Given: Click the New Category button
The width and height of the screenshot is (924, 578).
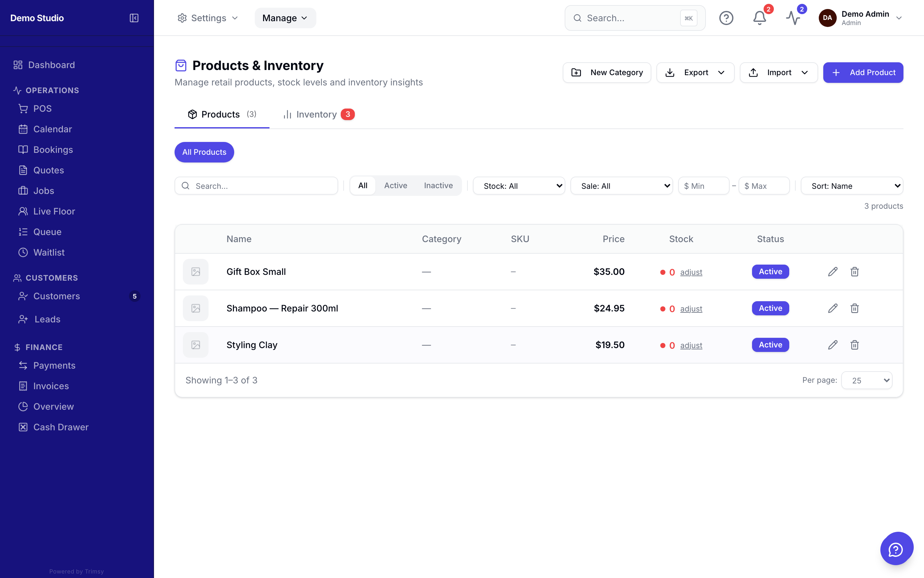Looking at the screenshot, I should pyautogui.click(x=606, y=73).
